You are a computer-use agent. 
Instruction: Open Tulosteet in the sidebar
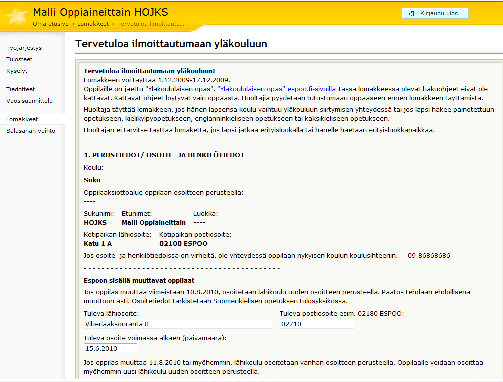(19, 59)
